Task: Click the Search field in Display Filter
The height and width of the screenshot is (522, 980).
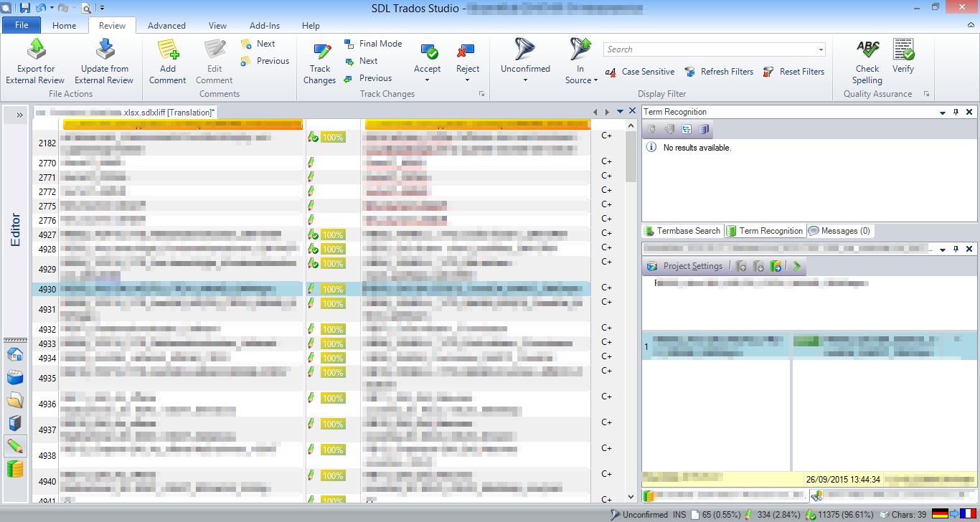Action: tap(710, 49)
